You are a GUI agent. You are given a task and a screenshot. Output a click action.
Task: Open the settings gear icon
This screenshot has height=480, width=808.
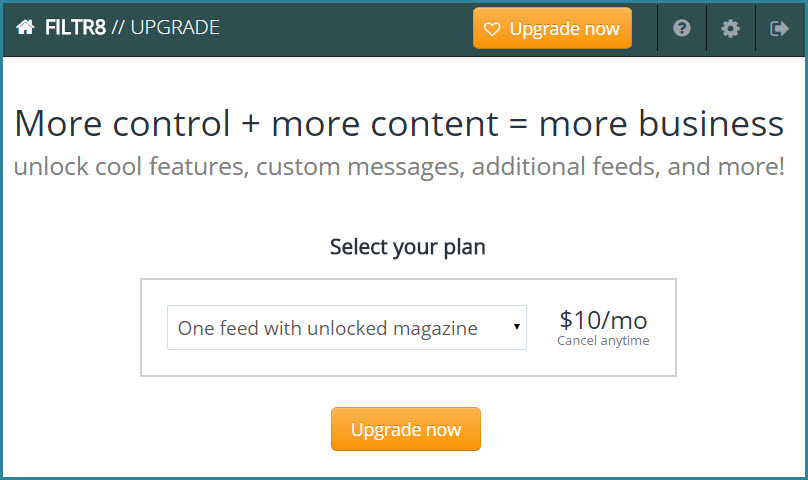(x=730, y=28)
